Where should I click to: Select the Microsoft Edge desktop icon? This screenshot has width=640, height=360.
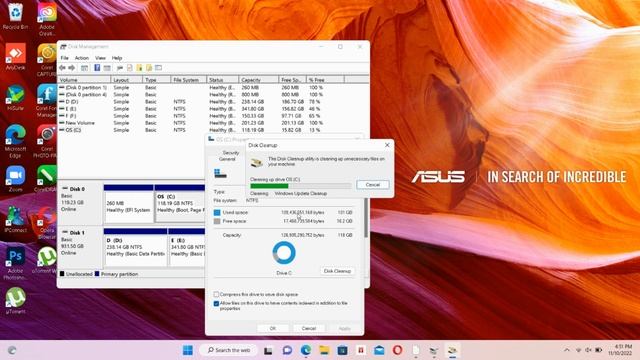[16, 141]
